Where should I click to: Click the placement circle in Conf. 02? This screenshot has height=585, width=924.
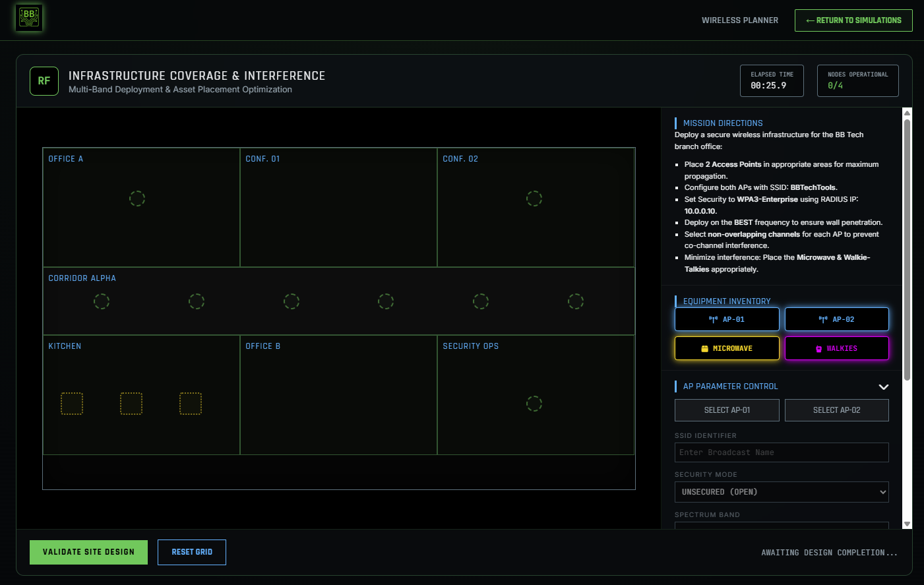coord(534,199)
